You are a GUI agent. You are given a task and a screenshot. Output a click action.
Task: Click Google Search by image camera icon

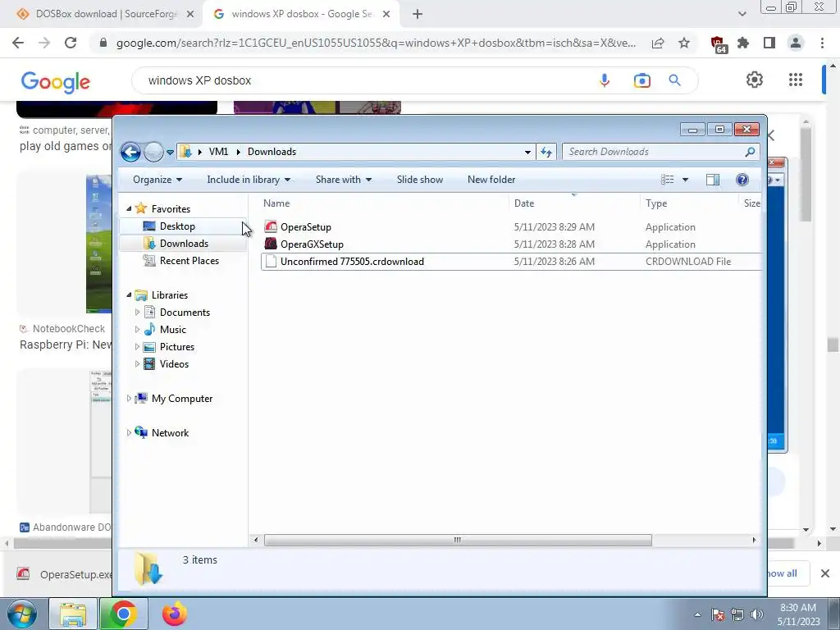(641, 80)
